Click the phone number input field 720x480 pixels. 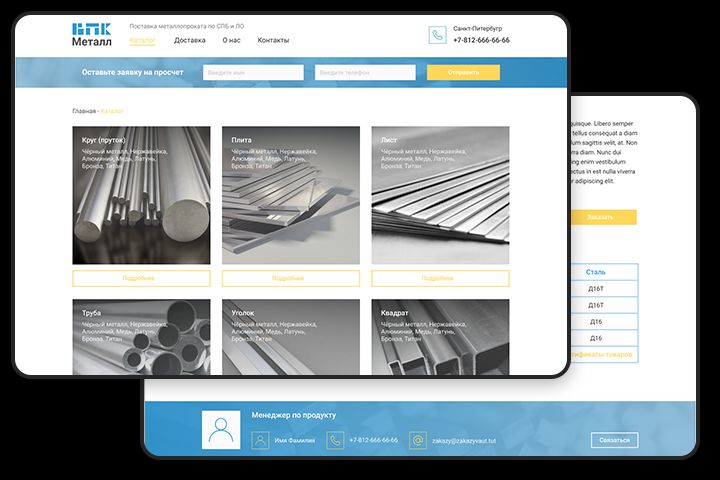tap(365, 73)
